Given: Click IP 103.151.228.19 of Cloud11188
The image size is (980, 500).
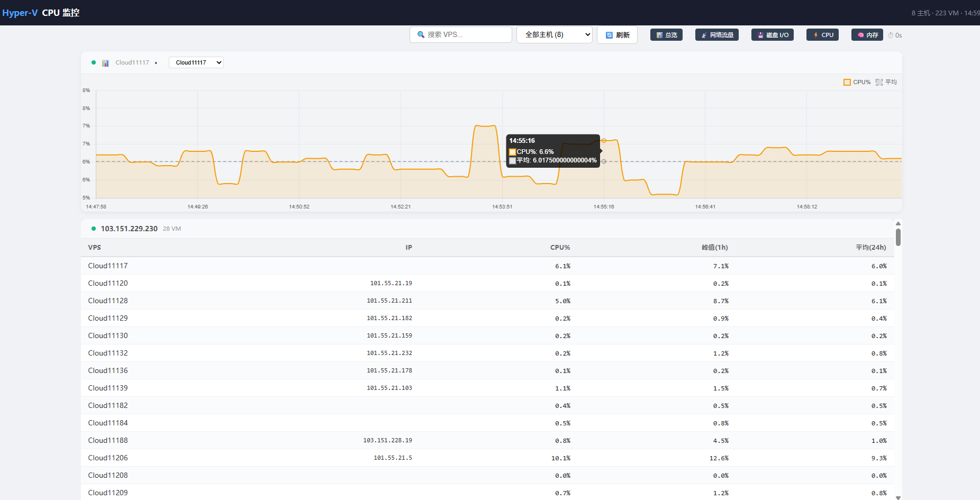Looking at the screenshot, I should (x=387, y=440).
